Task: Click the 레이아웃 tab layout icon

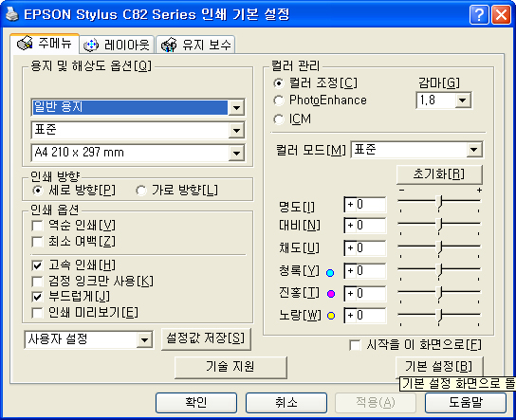Action: [x=91, y=46]
